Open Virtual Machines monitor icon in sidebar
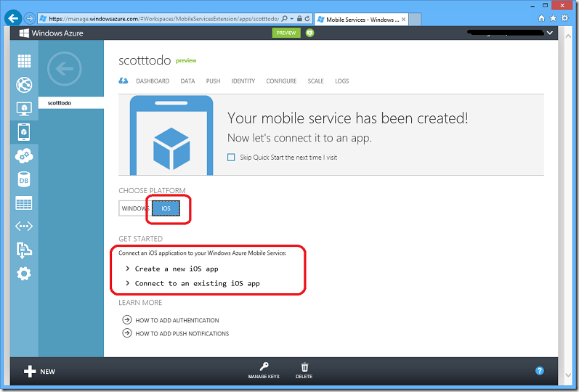 click(x=24, y=108)
